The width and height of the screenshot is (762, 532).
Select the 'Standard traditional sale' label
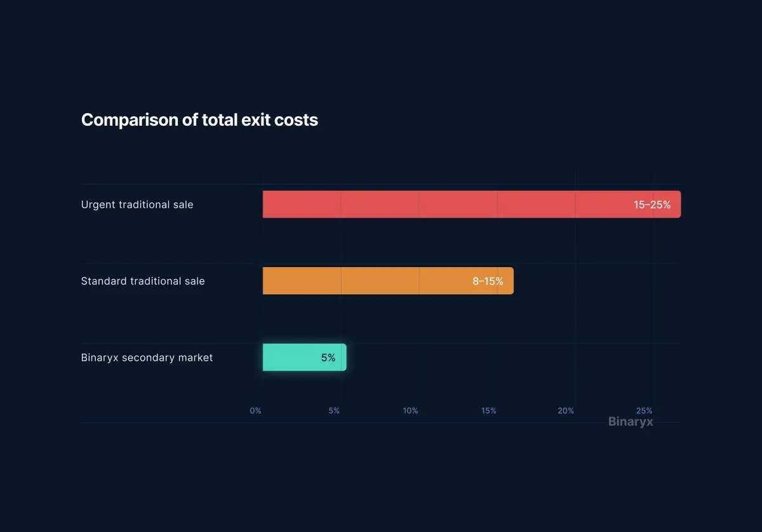click(143, 281)
